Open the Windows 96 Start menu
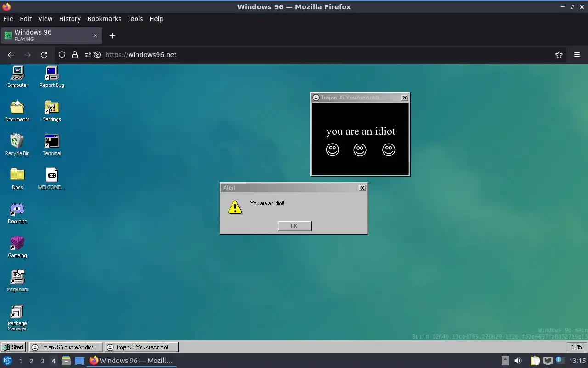Screen dimensions: 588x368 (13, 347)
